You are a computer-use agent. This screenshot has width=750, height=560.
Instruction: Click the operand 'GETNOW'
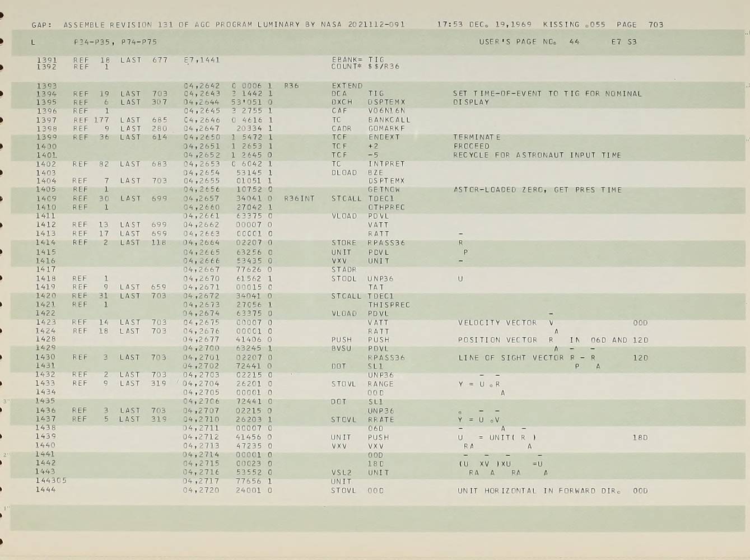[x=384, y=190]
